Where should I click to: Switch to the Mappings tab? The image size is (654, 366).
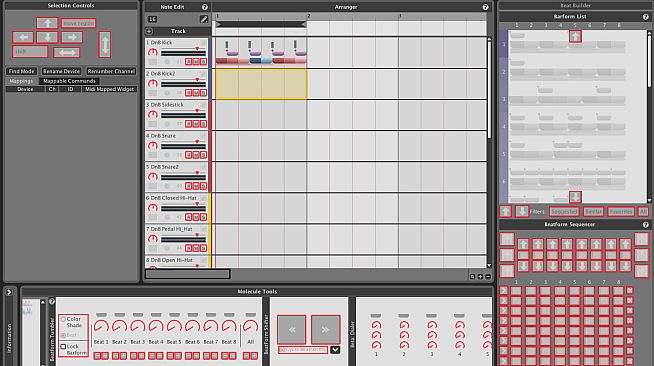[x=21, y=81]
